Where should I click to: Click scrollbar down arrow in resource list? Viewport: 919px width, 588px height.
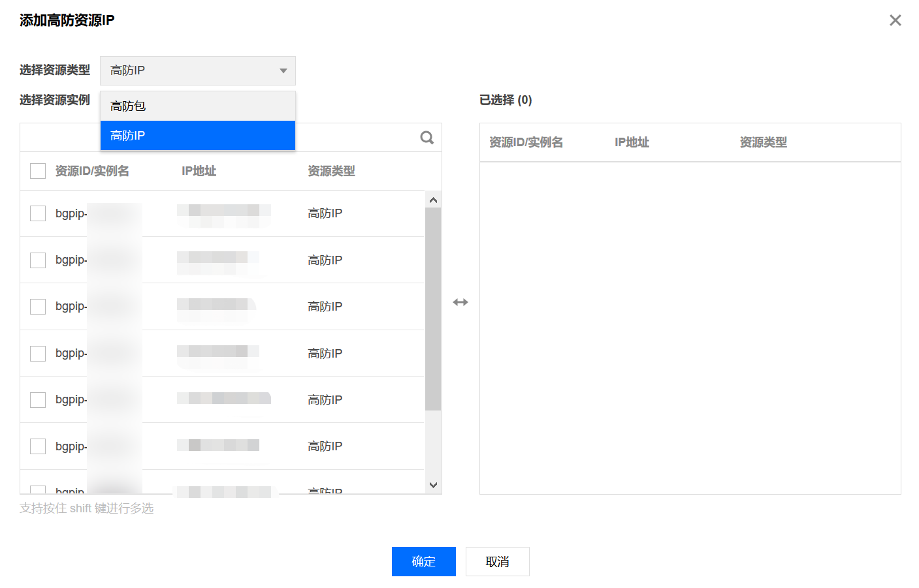pyautogui.click(x=433, y=485)
